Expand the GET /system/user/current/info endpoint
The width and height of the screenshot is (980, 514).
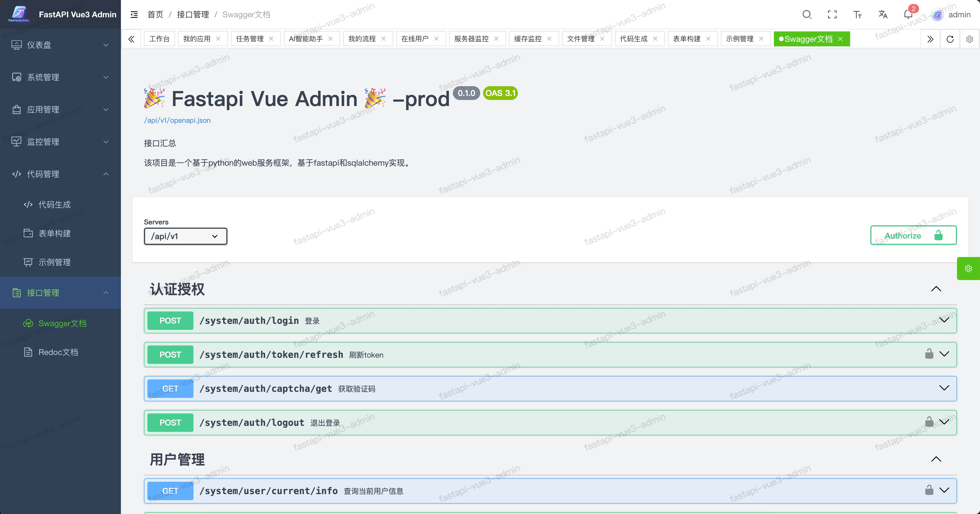pyautogui.click(x=550, y=491)
